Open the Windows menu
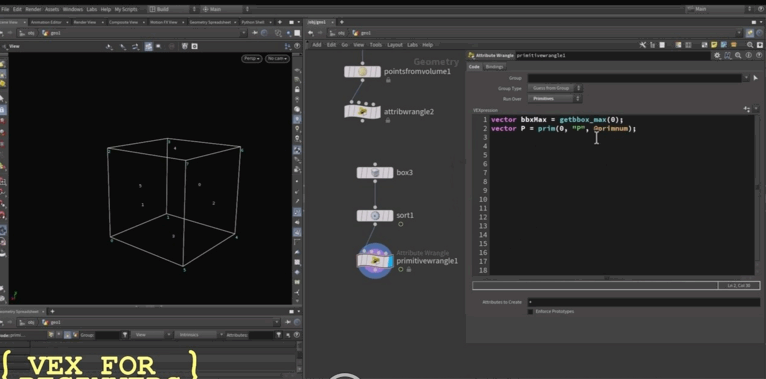This screenshot has height=379, width=766. (73, 9)
